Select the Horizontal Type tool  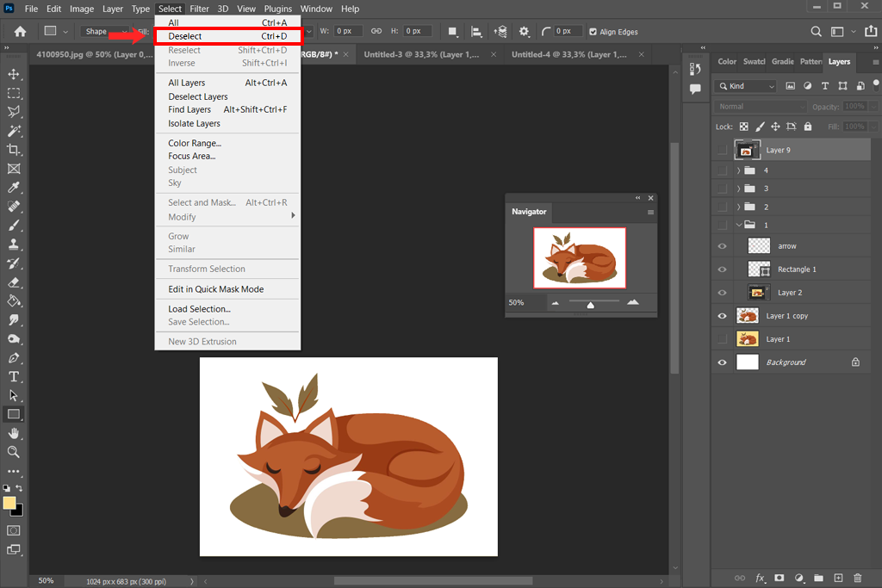14,376
